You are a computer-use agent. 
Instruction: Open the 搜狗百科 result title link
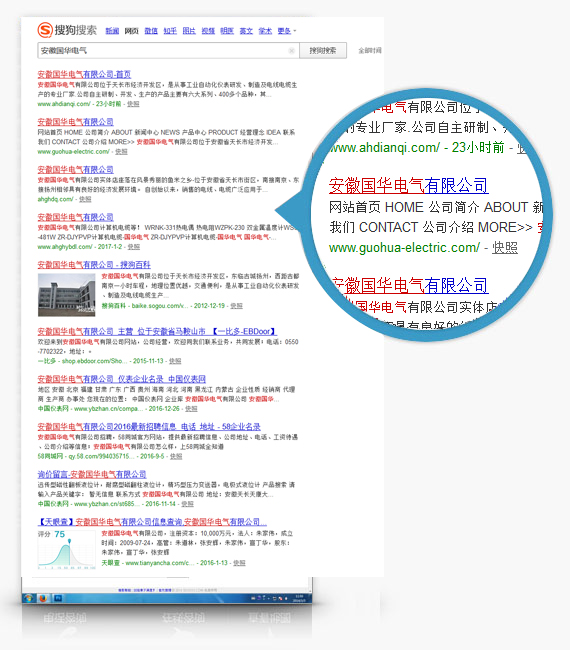click(94, 264)
